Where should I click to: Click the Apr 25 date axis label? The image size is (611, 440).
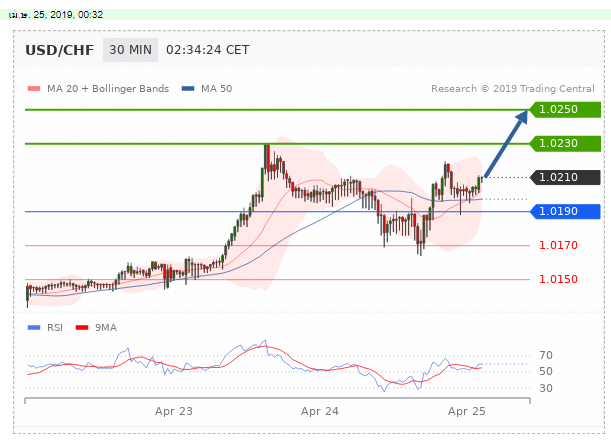(467, 411)
